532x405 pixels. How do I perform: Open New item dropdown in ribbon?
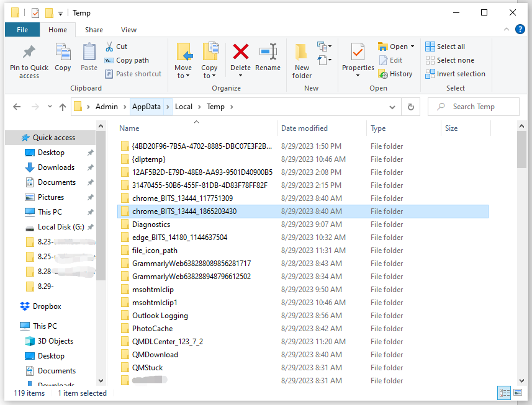pyautogui.click(x=325, y=46)
